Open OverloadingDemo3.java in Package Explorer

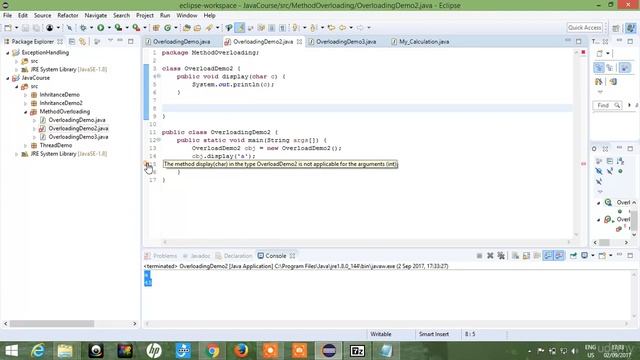pyautogui.click(x=78, y=137)
